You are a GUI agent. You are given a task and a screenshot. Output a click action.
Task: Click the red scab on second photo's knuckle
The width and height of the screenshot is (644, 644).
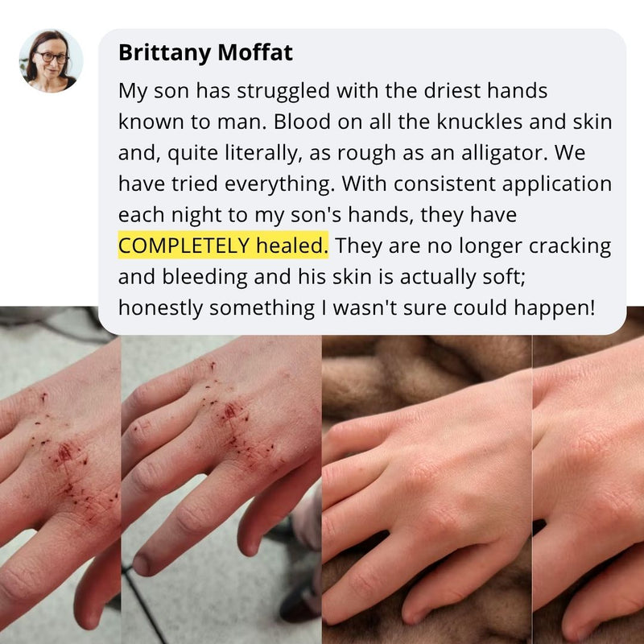230,411
